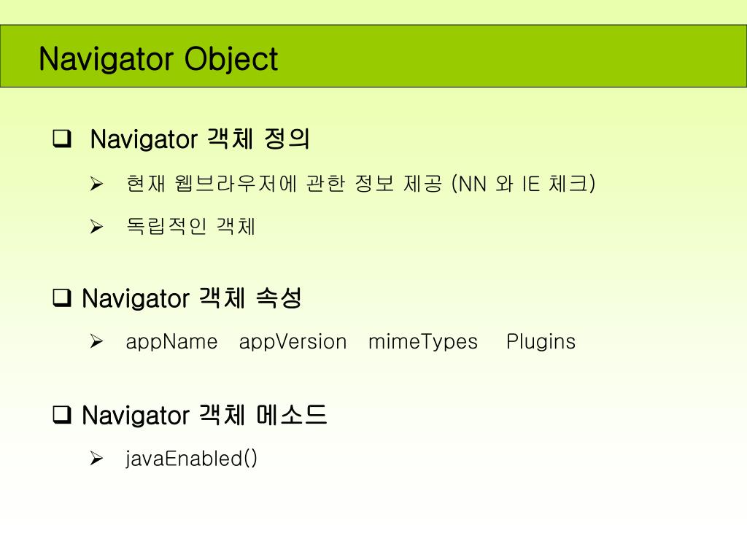
Task: Click the arrow bullet before 현재 웹브라우저에
Action: (x=96, y=183)
